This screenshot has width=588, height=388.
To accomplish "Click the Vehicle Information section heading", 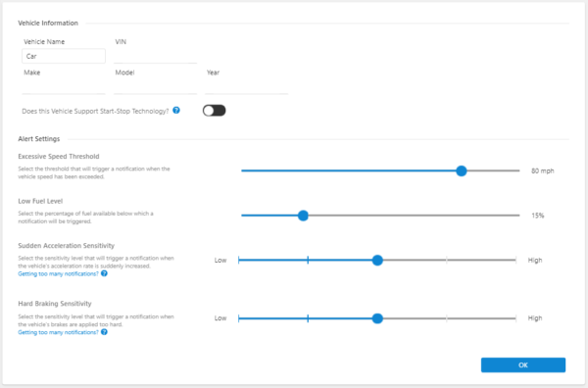I will (48, 24).
